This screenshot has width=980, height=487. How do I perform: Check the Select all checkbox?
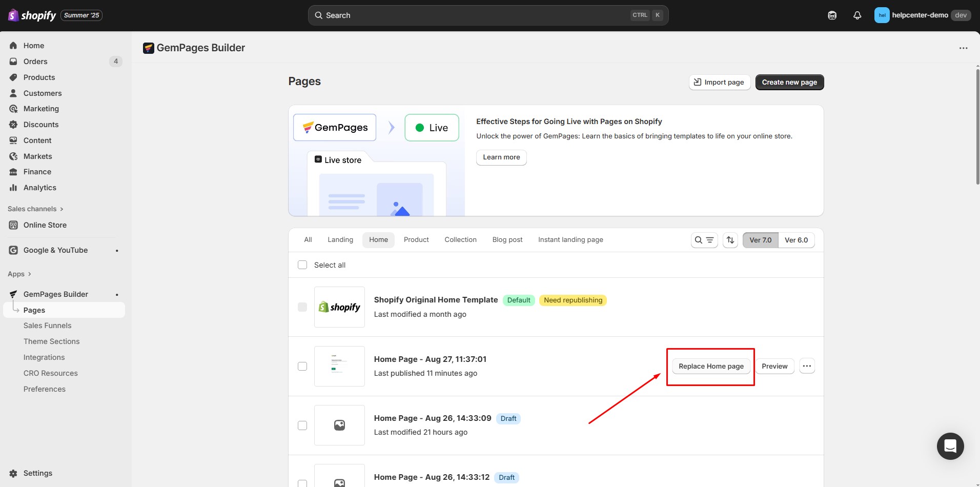[302, 265]
